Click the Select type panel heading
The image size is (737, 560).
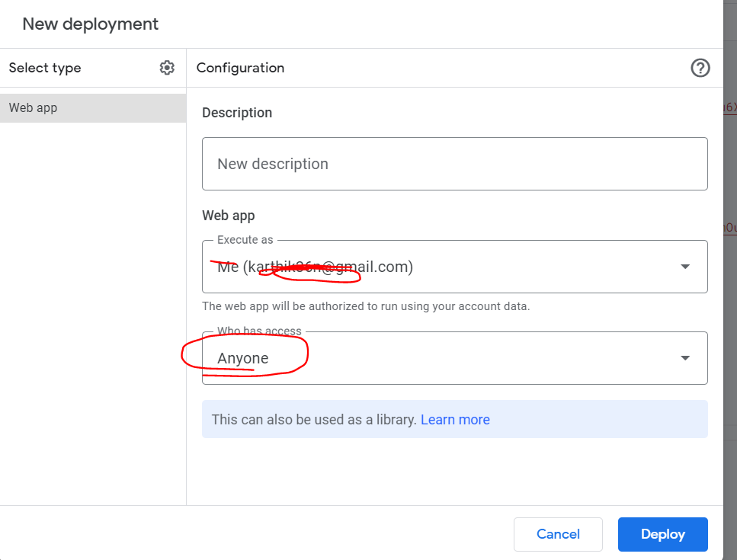[45, 68]
